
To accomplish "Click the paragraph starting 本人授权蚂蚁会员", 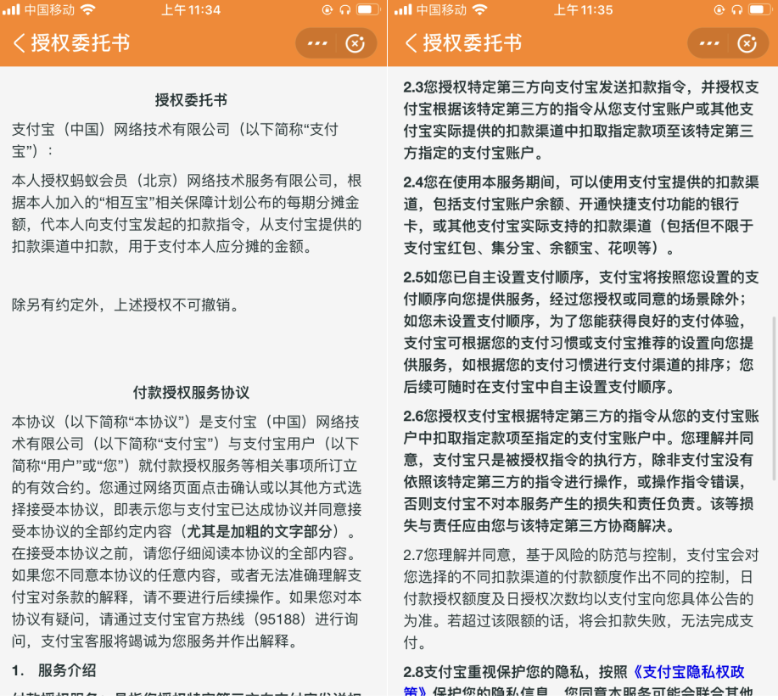I will pos(187,213).
